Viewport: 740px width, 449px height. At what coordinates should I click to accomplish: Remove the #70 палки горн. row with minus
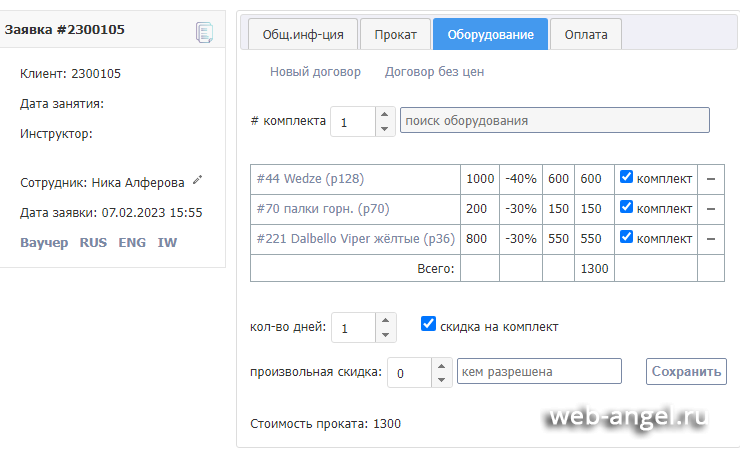pos(710,209)
